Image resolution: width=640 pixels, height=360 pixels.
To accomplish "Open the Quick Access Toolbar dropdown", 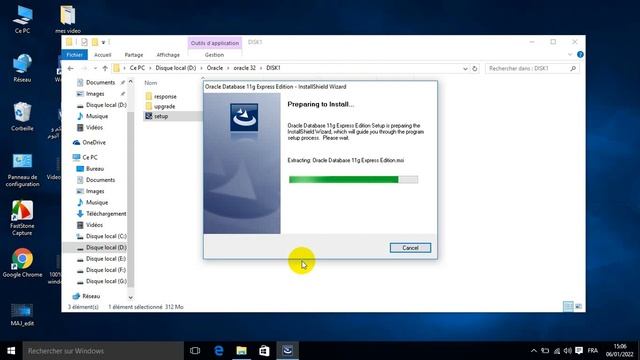I will 104,42.
